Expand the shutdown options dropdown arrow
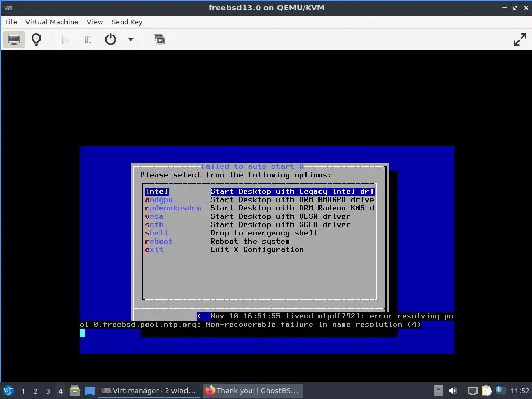Screen dimensions: 532x399 tap(130, 39)
